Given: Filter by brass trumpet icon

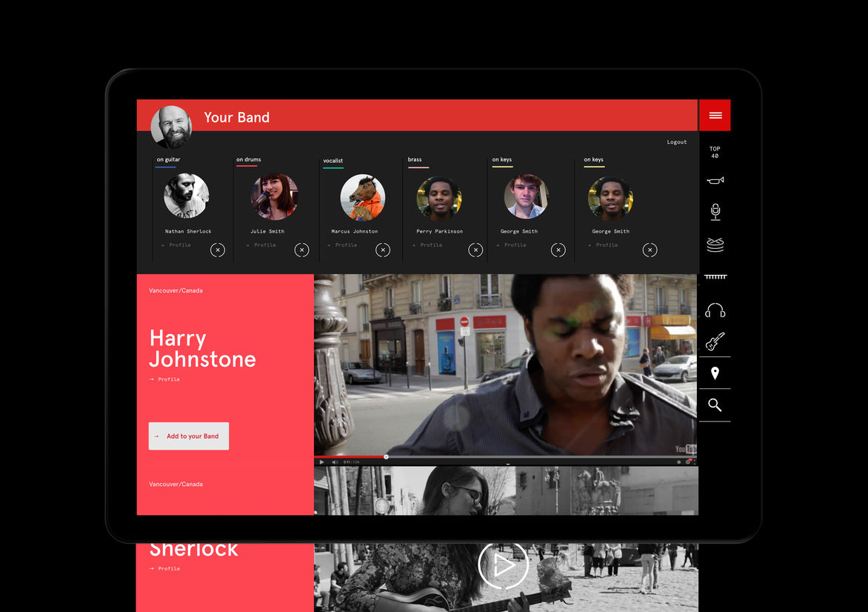Looking at the screenshot, I should point(715,180).
